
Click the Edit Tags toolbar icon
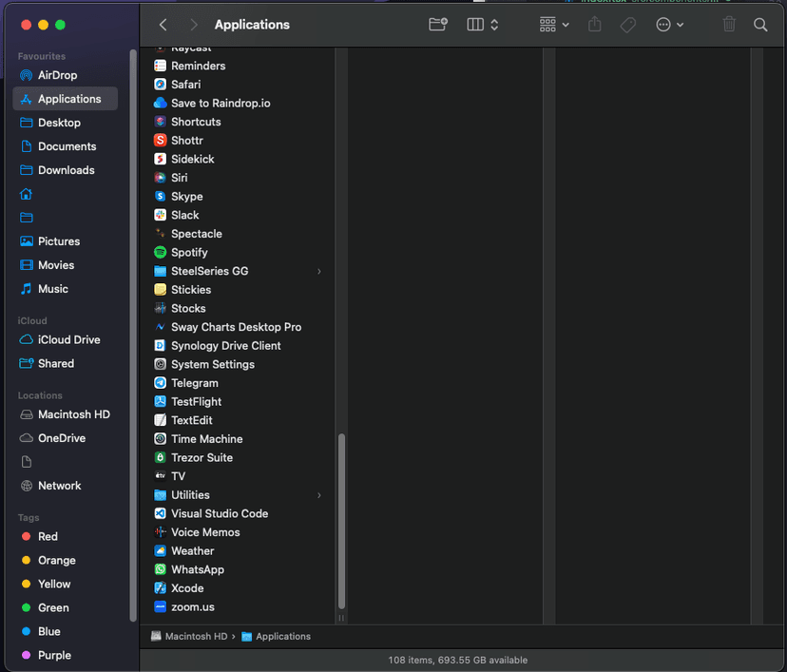628,25
